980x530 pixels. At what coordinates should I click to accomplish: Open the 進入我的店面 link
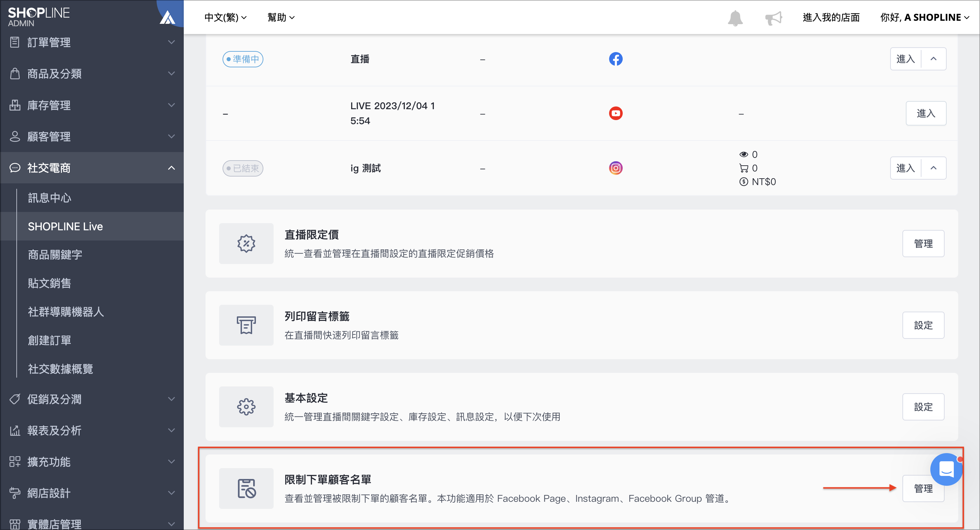pyautogui.click(x=831, y=17)
